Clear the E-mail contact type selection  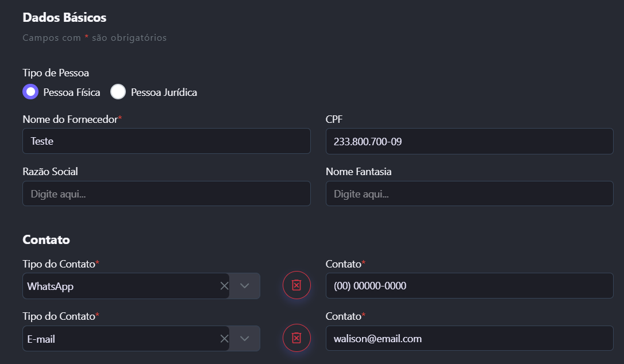(x=224, y=339)
